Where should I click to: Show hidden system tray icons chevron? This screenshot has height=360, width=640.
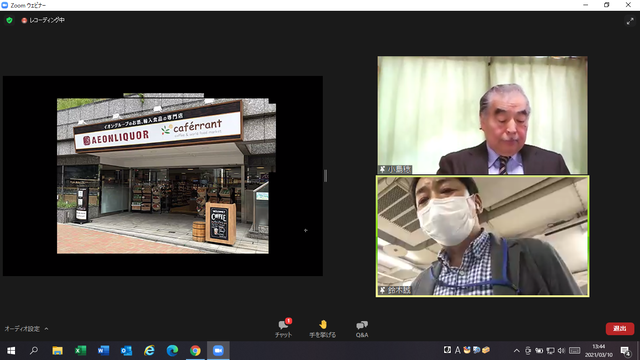pos(516,351)
